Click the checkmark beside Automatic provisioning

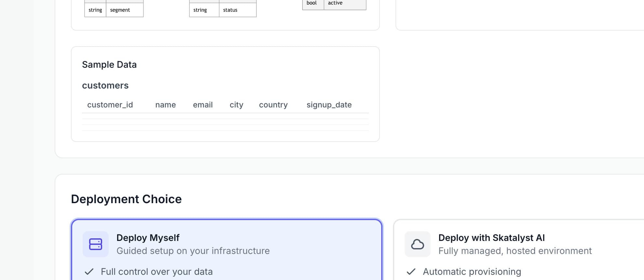tap(411, 272)
